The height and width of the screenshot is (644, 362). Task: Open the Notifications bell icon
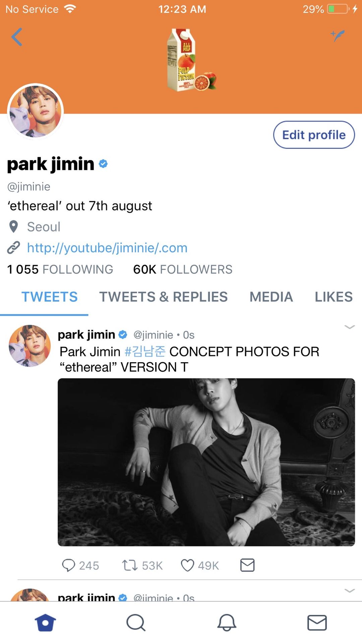[x=227, y=623]
